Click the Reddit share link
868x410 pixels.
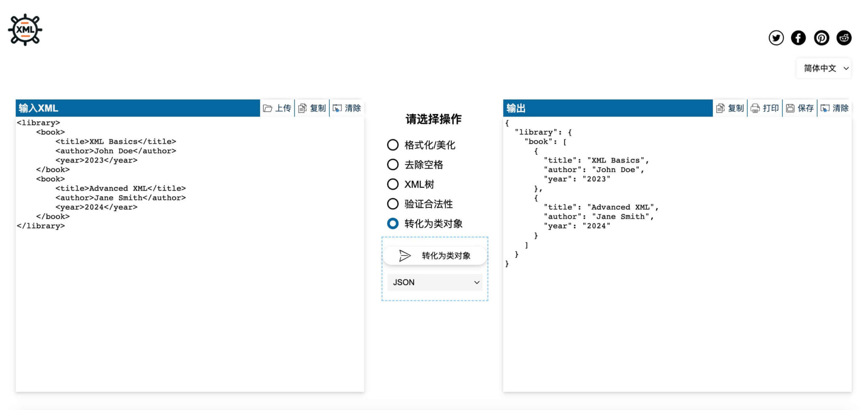[x=843, y=38]
